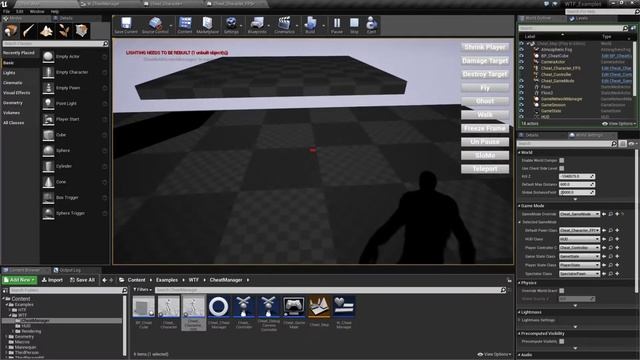
Task: Select the Paint mode brush icon
Action: pos(29,31)
